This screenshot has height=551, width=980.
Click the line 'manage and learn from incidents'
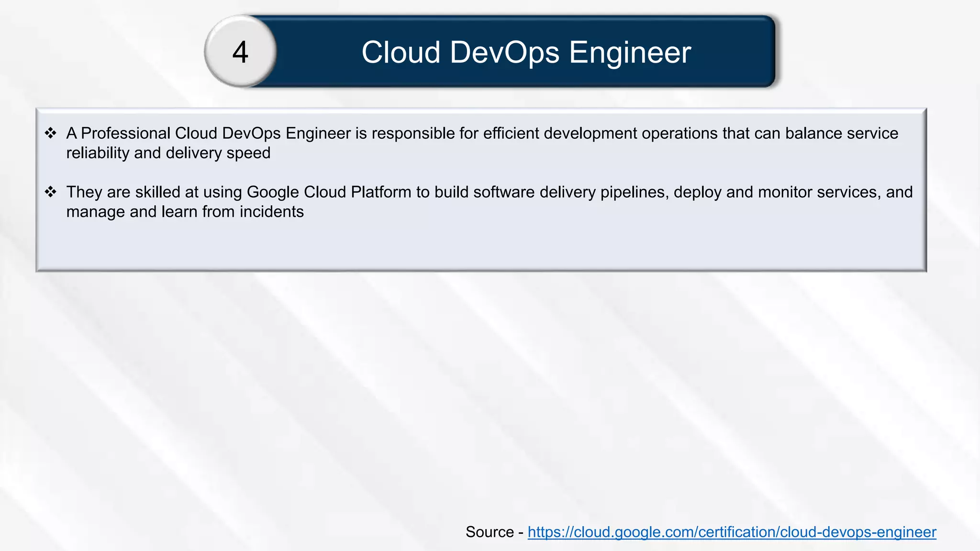point(185,212)
